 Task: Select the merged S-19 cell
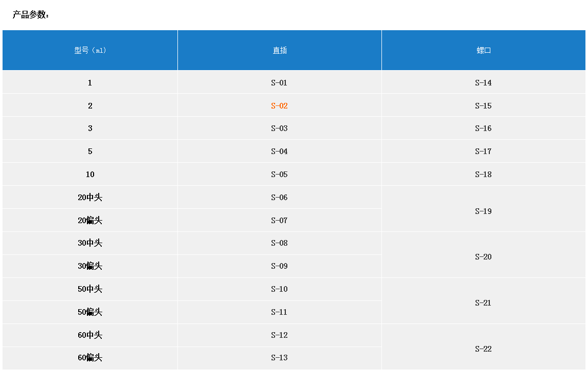pyautogui.click(x=483, y=211)
